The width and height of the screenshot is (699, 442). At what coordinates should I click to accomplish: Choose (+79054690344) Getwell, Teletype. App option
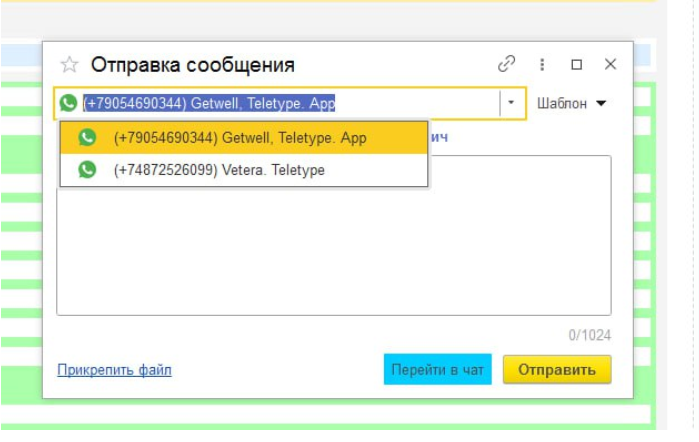(244, 138)
